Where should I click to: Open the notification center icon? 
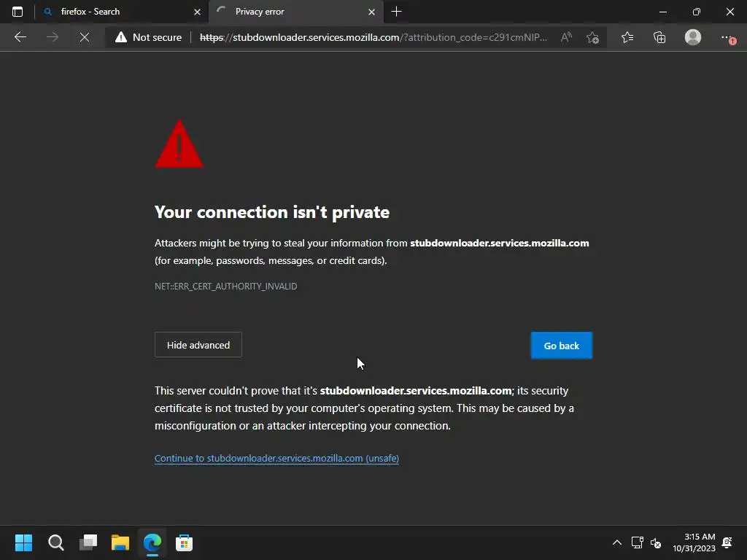(727, 542)
